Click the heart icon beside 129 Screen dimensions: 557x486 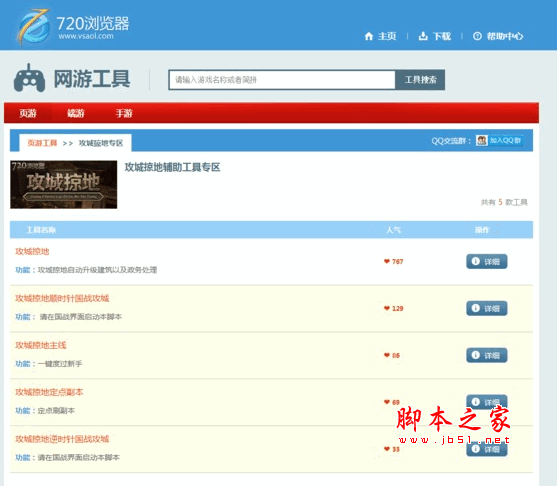(x=387, y=308)
